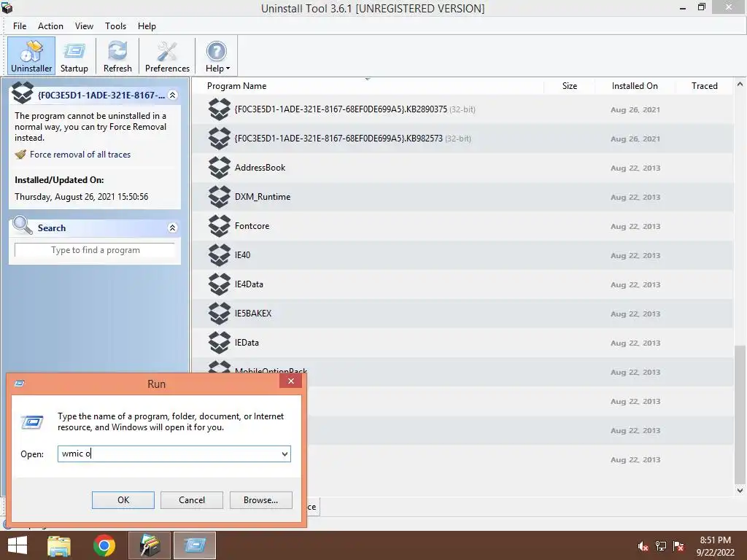Viewport: 747px width, 560px height.
Task: Open the Tools menu
Action: [115, 26]
